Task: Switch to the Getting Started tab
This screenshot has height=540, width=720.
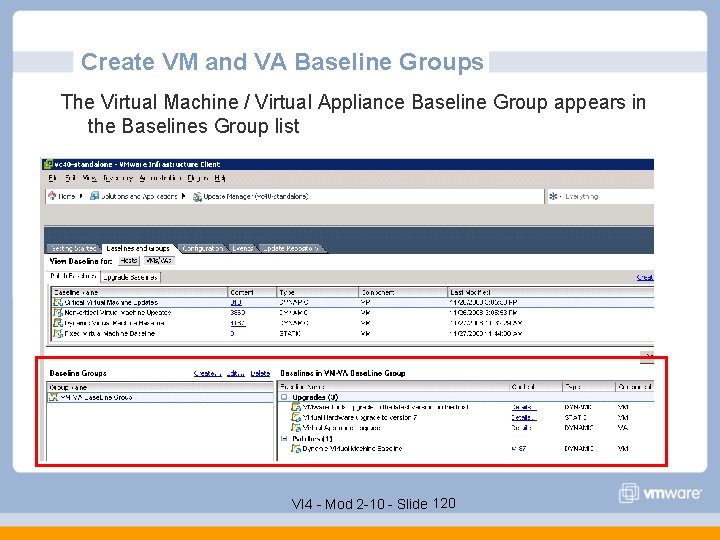Action: [x=73, y=248]
